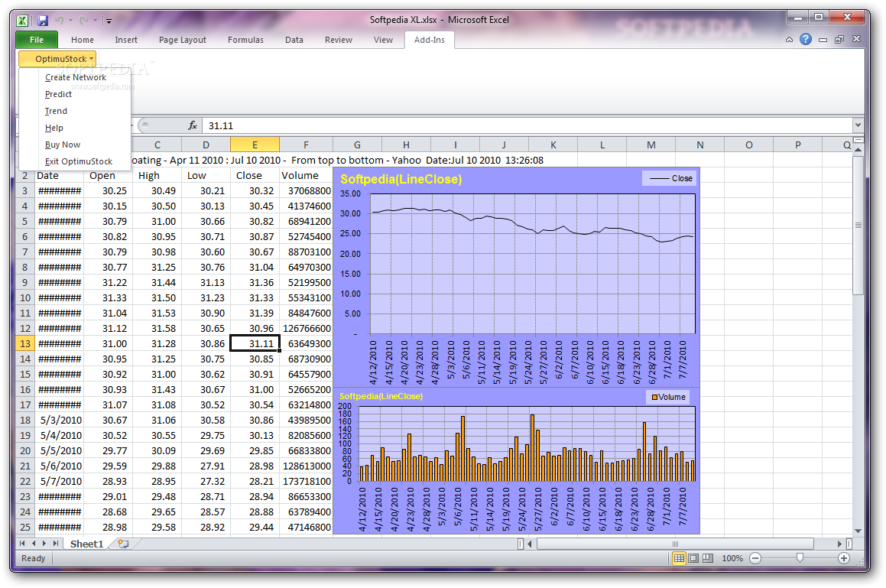Select the date cell 5/3/2010
886x588 pixels.
pos(60,421)
